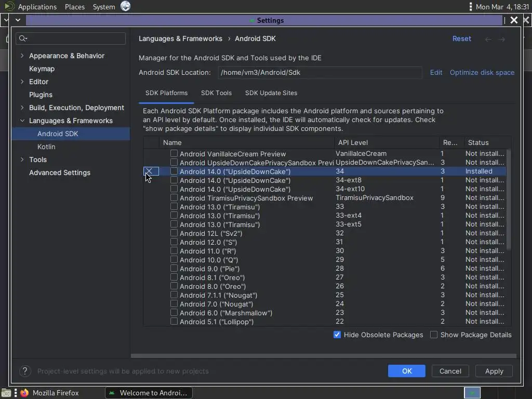
Task: Open the browser globe icon in top panel
Action: coord(125,6)
